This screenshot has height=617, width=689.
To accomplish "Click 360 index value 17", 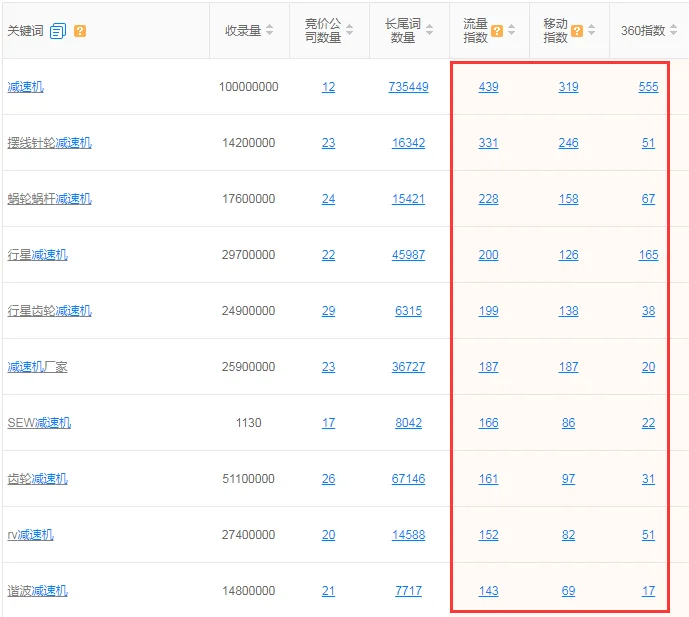I will click(648, 591).
